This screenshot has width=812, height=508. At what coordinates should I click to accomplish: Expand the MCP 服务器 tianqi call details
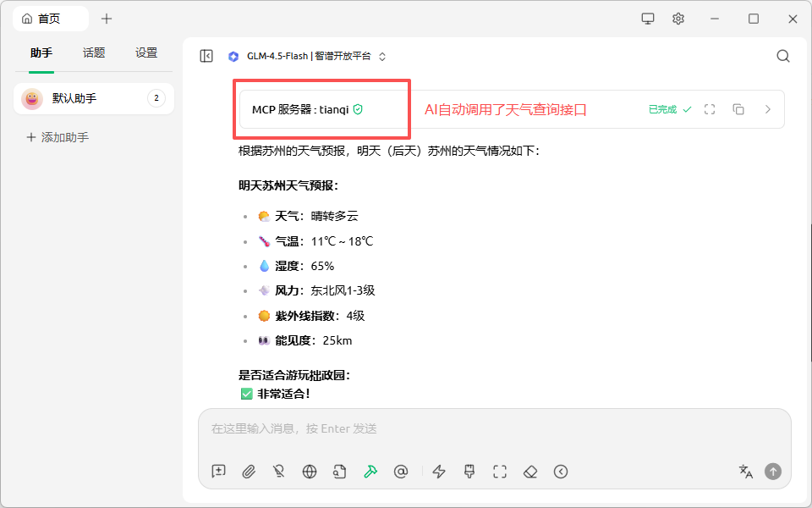pos(766,109)
